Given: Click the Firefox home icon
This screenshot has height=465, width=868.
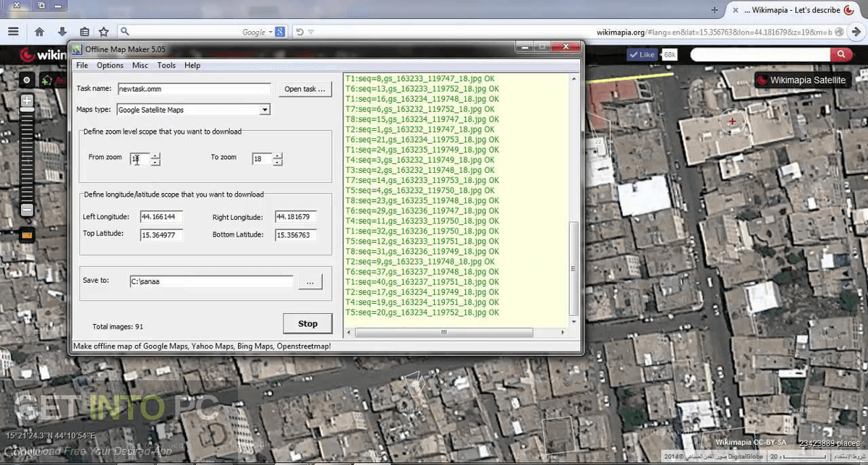Looking at the screenshot, I should coord(39,32).
